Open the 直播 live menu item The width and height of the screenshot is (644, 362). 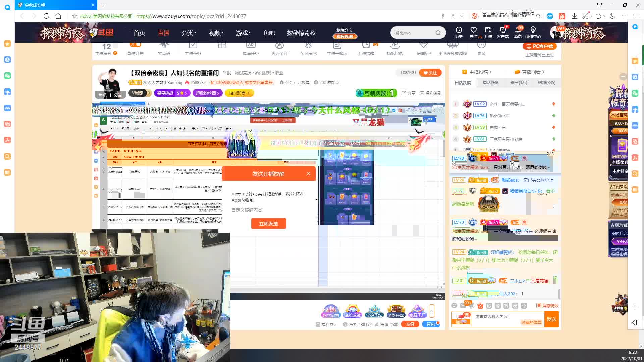click(x=163, y=33)
